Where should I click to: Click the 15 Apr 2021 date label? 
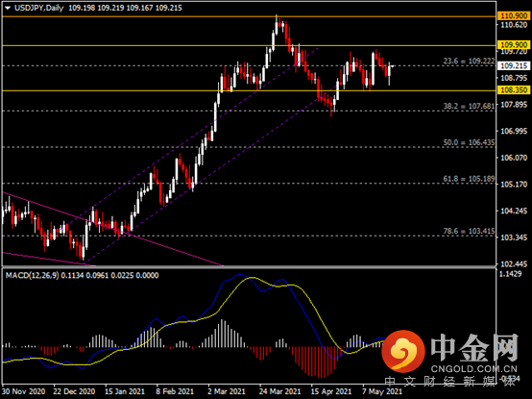tap(330, 391)
